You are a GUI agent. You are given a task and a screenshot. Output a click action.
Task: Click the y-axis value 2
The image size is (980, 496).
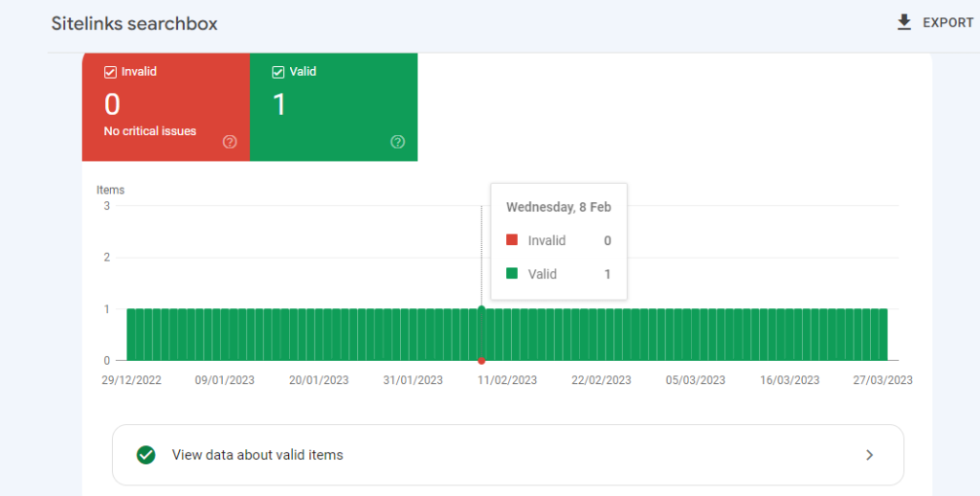point(107,257)
